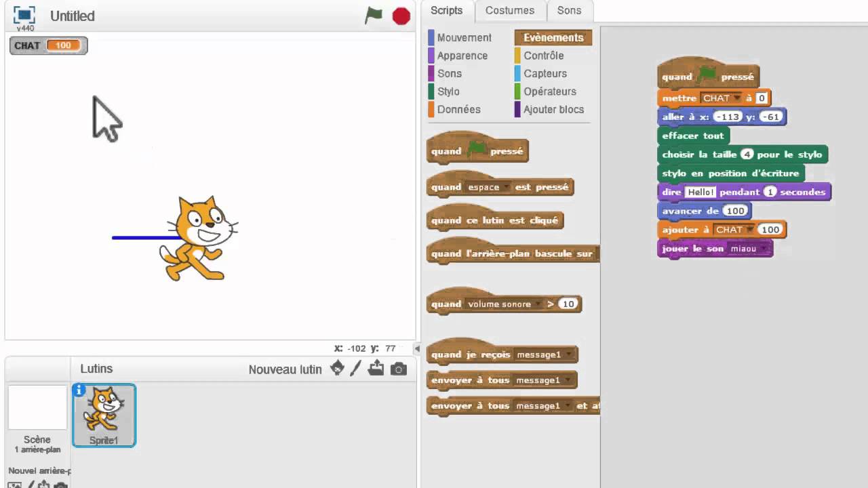
Task: Click the green flag to start
Action: pos(374,15)
